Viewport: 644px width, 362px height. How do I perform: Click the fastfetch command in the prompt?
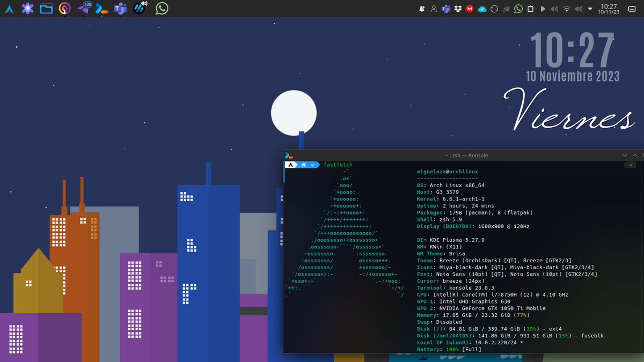tap(338, 165)
